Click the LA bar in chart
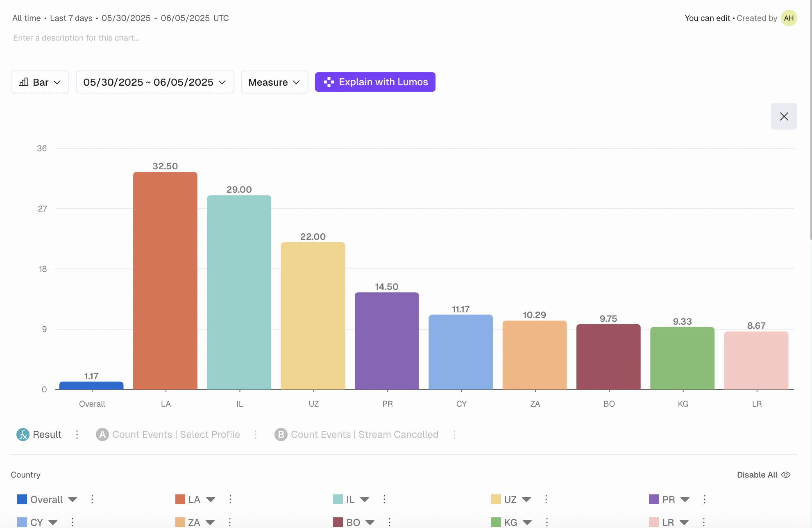This screenshot has width=812, height=528. [x=165, y=280]
